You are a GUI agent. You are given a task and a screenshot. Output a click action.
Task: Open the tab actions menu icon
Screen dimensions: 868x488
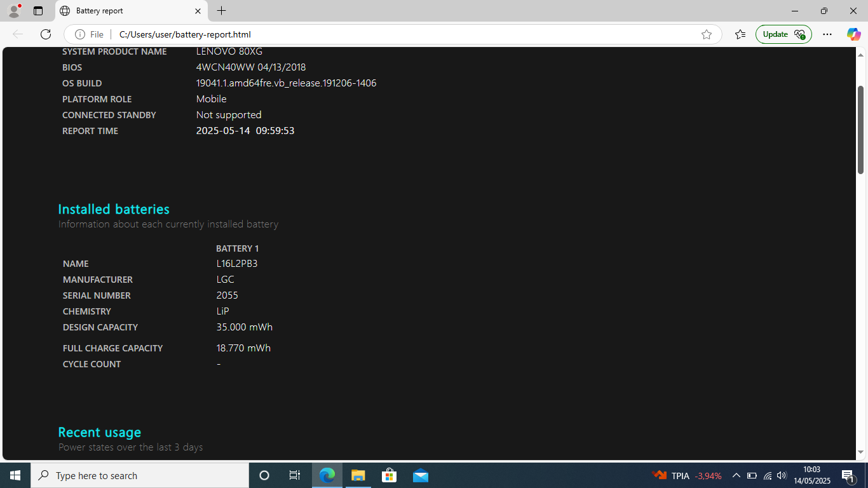point(38,11)
